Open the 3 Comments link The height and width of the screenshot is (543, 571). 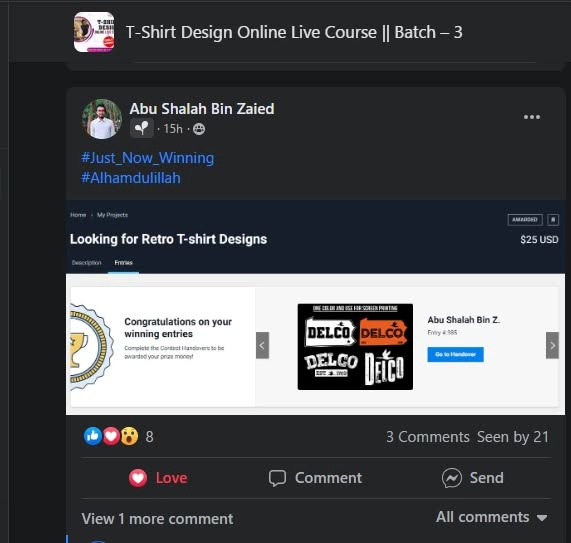pyautogui.click(x=428, y=437)
